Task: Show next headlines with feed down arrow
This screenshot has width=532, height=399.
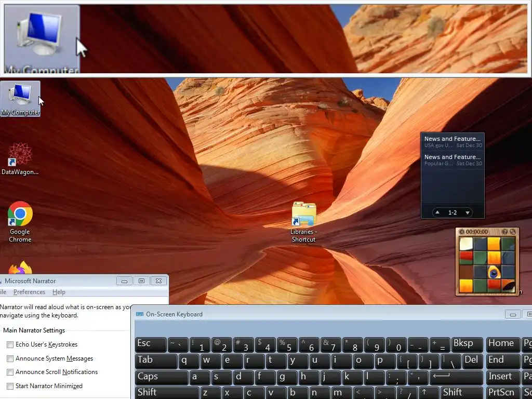Action: pos(468,212)
